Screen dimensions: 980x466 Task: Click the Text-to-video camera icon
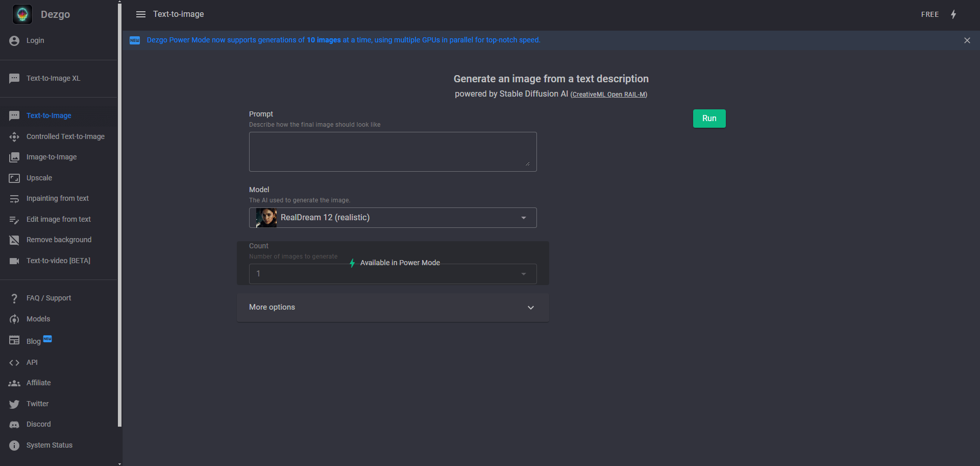(14, 261)
